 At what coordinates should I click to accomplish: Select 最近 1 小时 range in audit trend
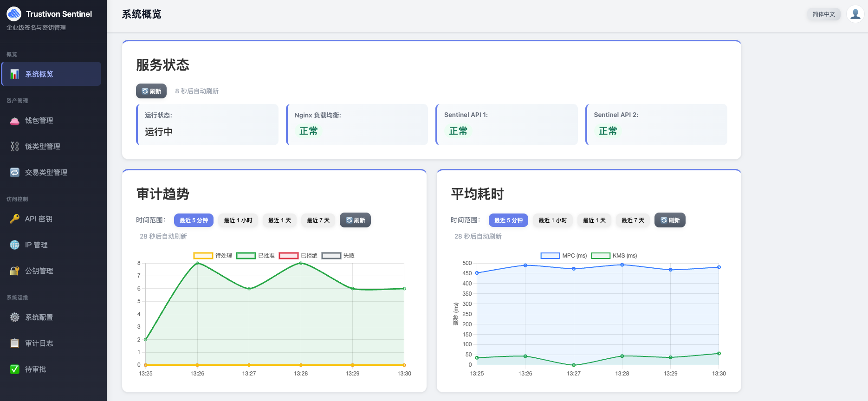238,220
